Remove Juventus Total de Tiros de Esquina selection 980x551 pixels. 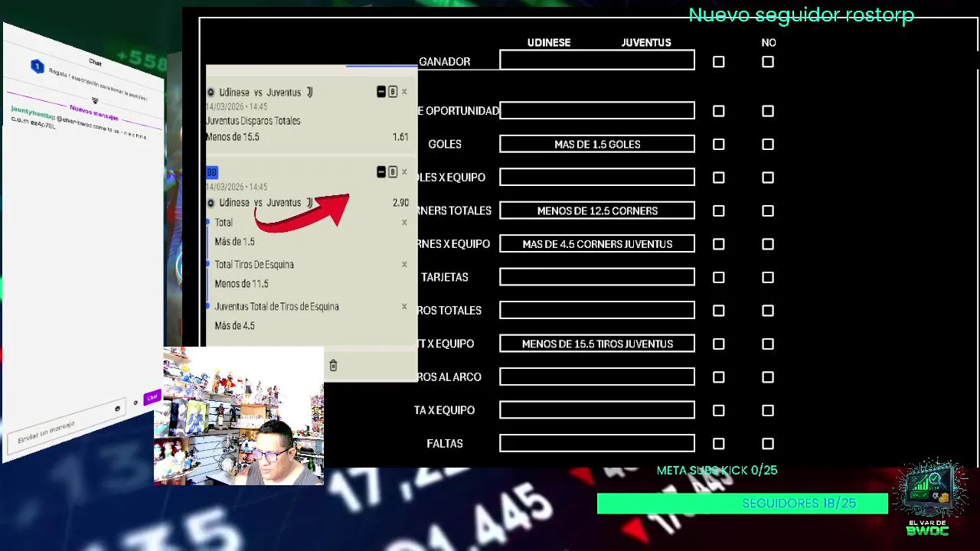point(404,307)
